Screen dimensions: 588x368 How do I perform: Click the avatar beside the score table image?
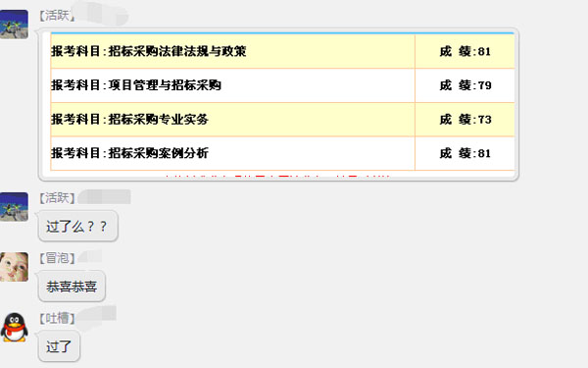pyautogui.click(x=15, y=25)
